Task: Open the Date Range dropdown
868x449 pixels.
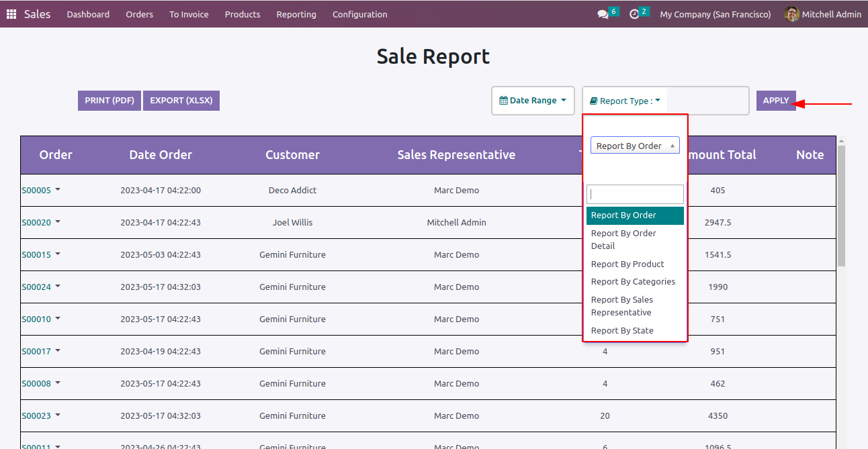Action: point(533,101)
